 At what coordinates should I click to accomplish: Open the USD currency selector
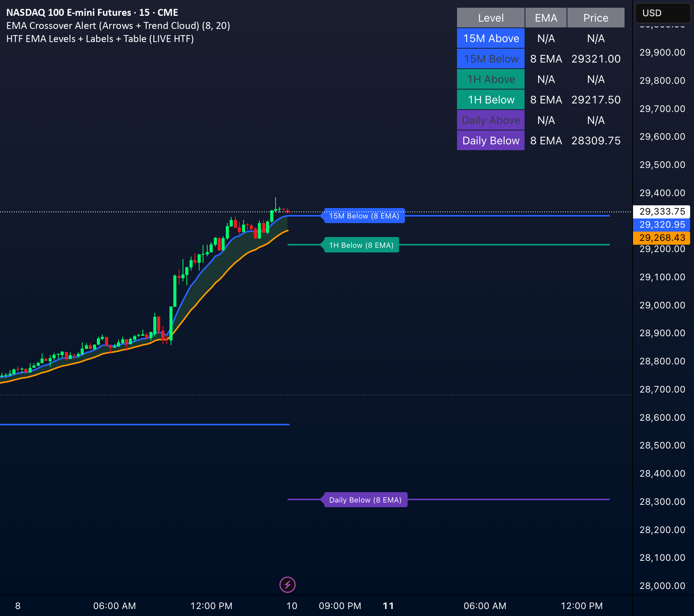pos(663,13)
